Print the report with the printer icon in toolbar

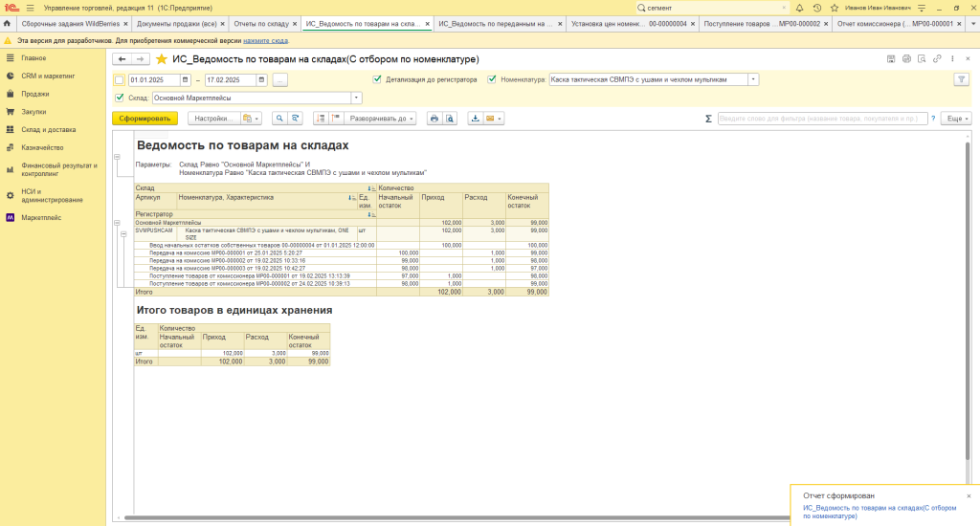(434, 118)
